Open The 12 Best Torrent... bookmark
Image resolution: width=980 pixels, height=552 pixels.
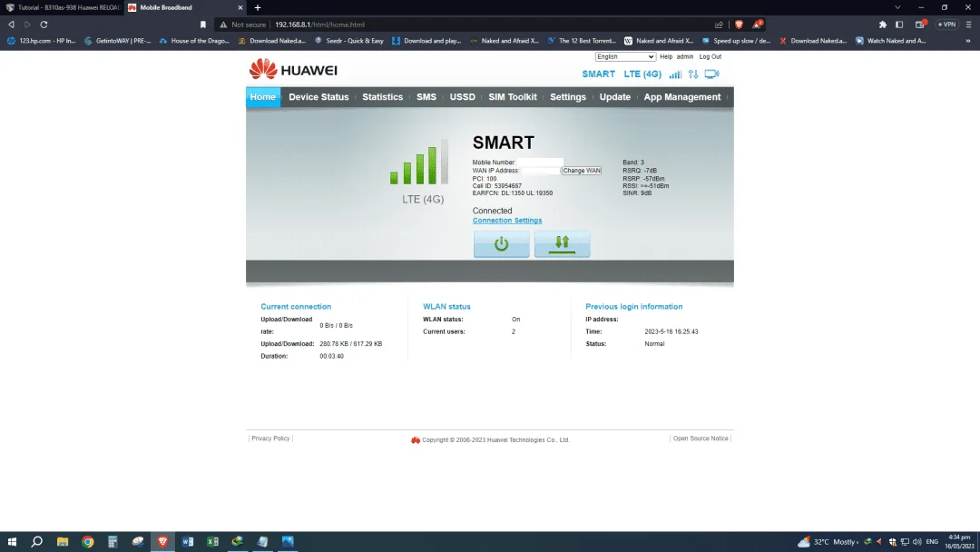[x=582, y=41]
